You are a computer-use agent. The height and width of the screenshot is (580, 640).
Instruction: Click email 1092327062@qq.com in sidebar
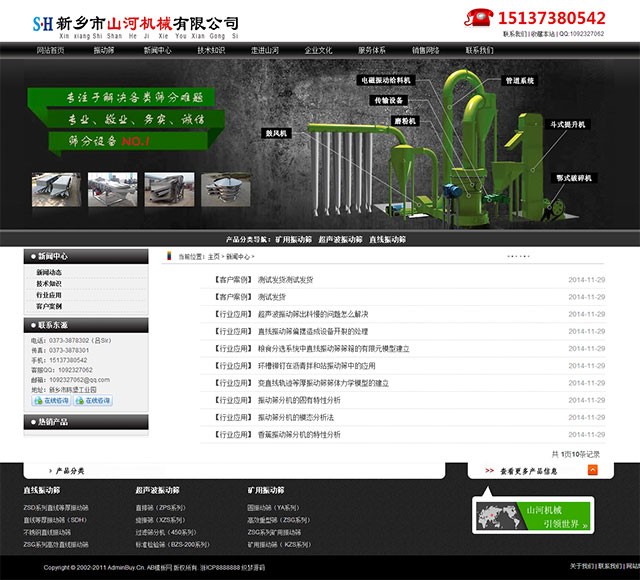pyautogui.click(x=80, y=380)
